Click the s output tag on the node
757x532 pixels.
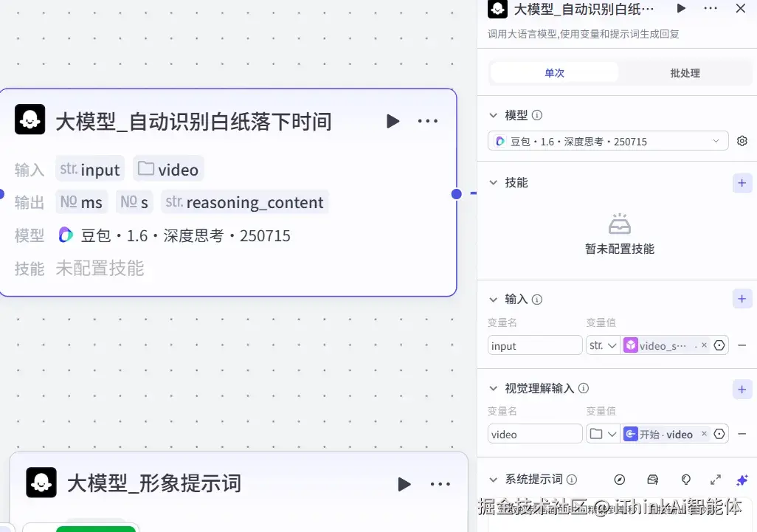coord(134,202)
